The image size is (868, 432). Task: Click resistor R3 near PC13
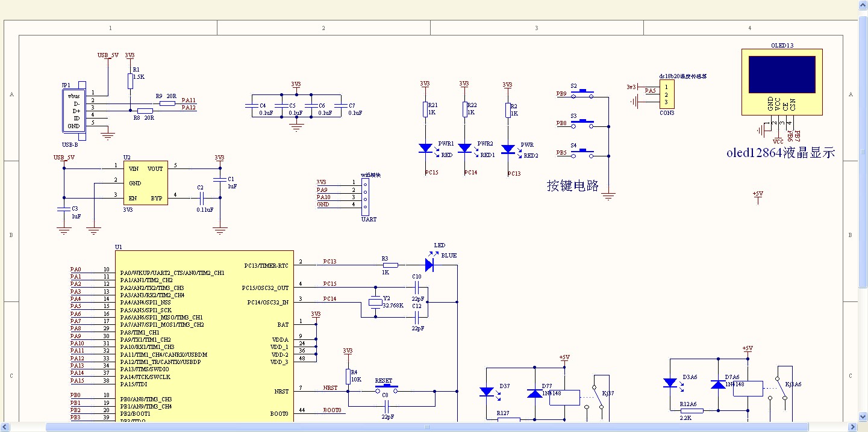[x=390, y=265]
